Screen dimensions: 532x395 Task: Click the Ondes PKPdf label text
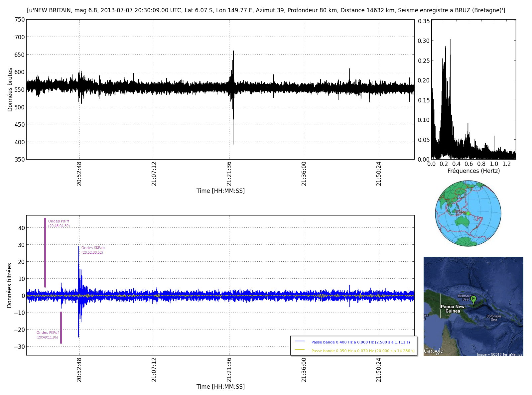point(48,333)
